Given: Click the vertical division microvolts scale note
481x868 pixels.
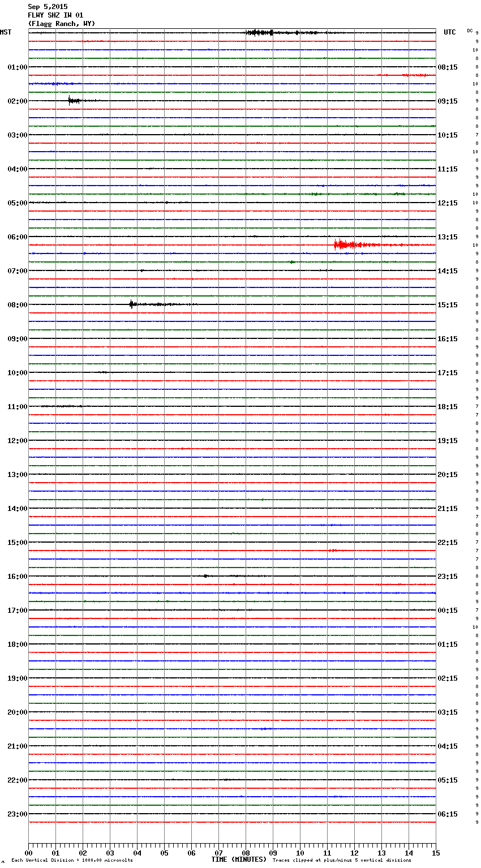Looking at the screenshot, I should coord(72,861).
